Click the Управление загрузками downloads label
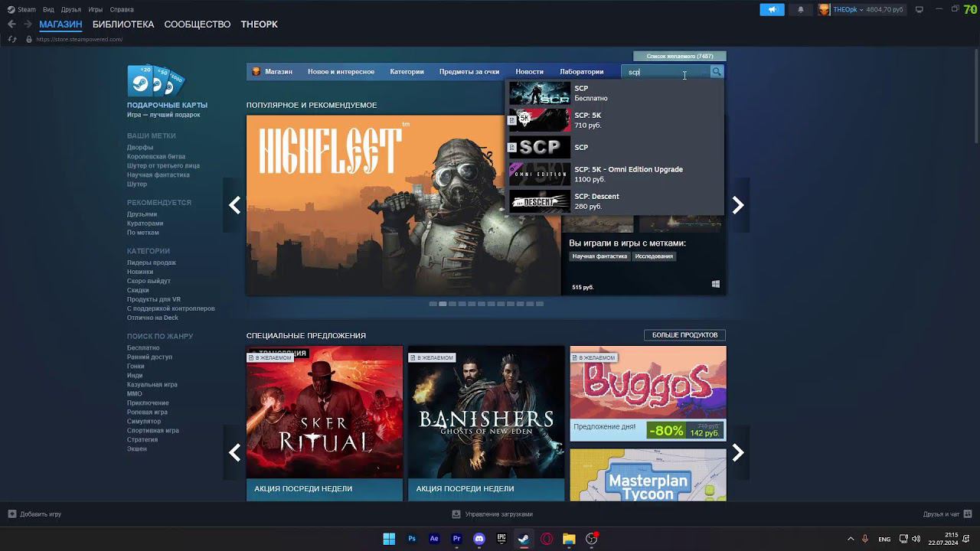This screenshot has height=551, width=980. [x=498, y=514]
